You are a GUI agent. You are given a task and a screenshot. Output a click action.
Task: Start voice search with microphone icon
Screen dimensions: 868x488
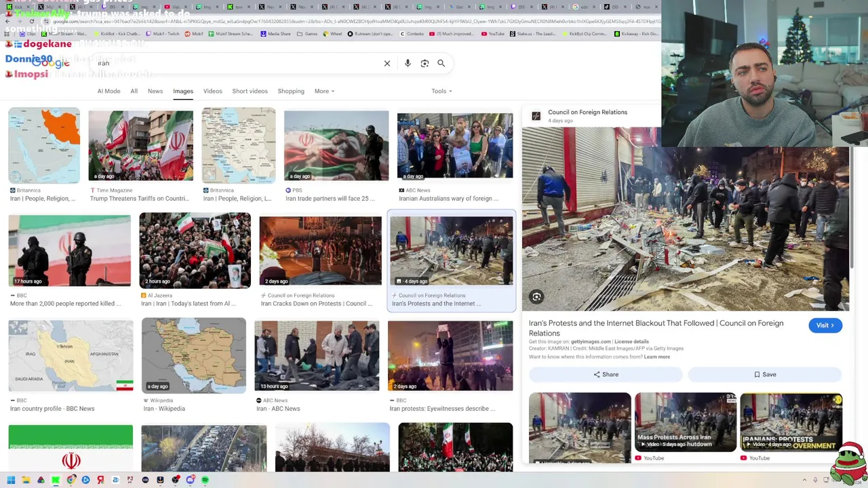(408, 63)
